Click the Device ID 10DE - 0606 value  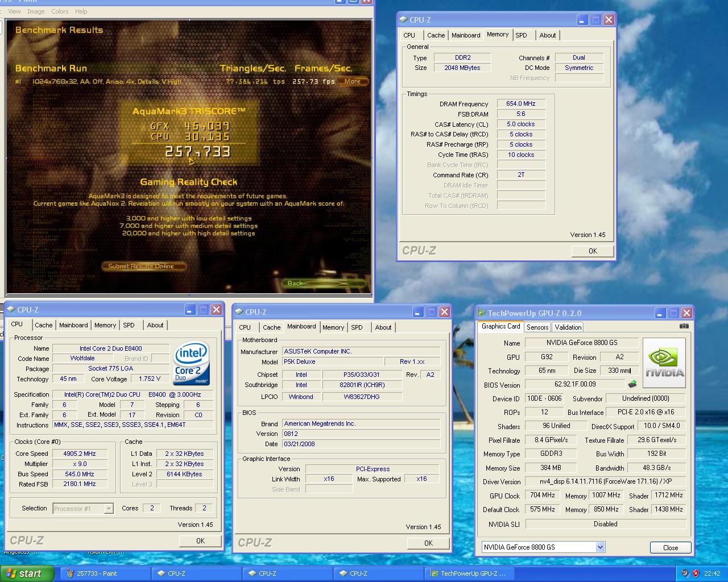click(x=544, y=398)
